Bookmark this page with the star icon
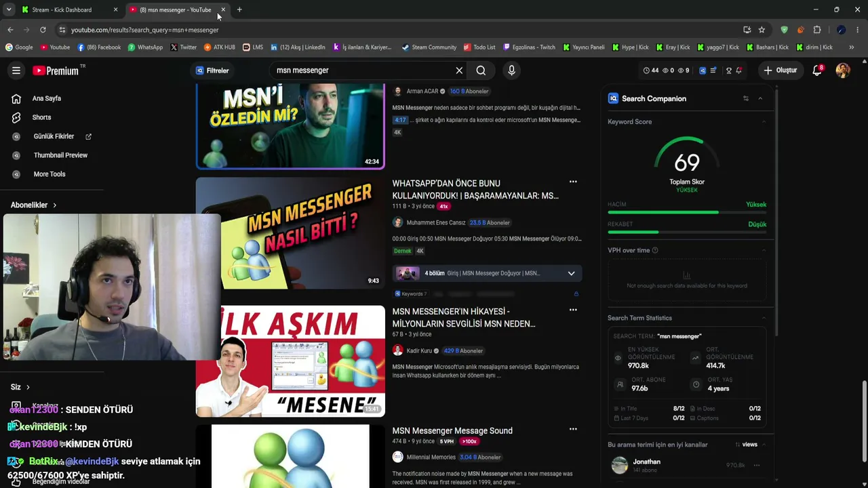868x488 pixels. [x=762, y=30]
